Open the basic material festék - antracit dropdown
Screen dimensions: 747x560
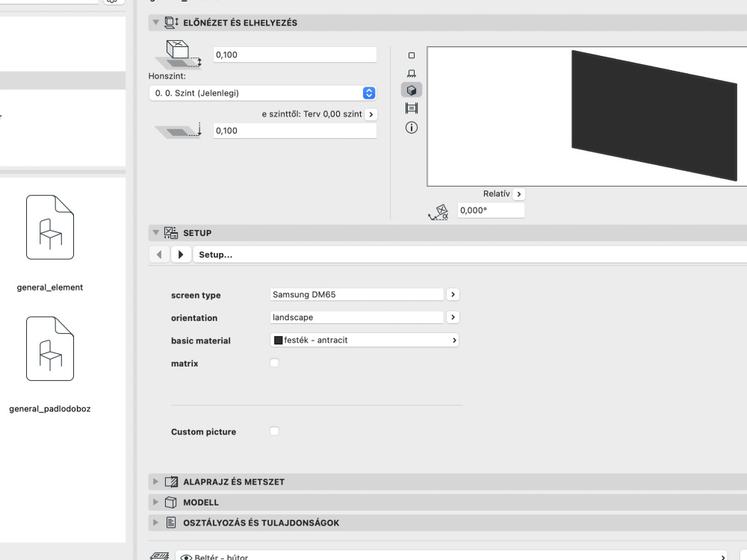point(365,340)
